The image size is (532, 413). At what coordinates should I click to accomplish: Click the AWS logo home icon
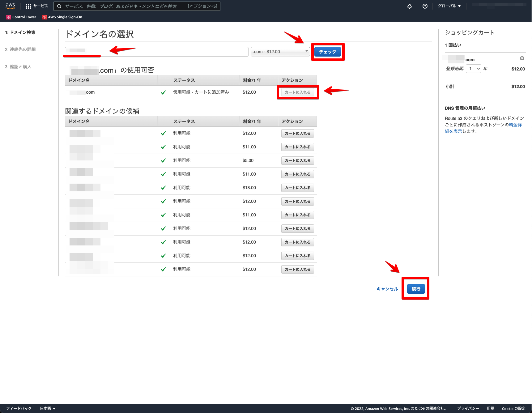click(x=10, y=6)
